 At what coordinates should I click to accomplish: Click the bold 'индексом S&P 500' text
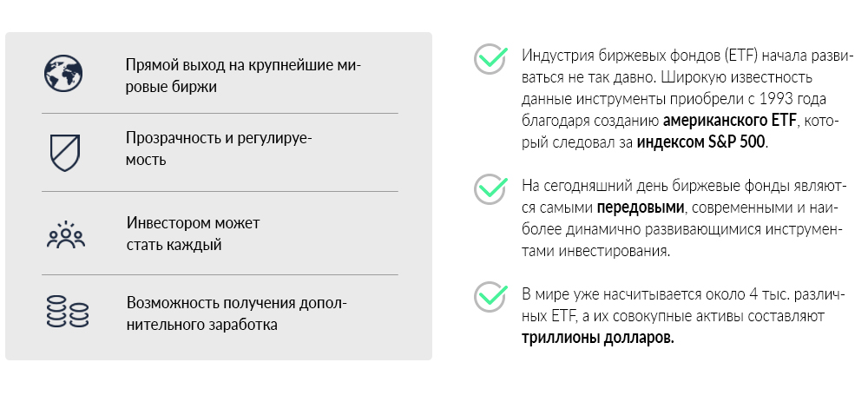click(700, 142)
